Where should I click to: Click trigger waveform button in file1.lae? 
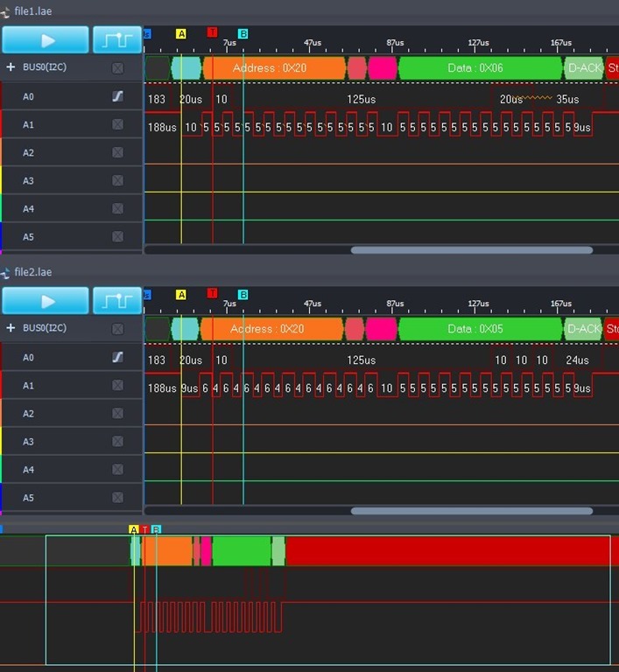[117, 40]
